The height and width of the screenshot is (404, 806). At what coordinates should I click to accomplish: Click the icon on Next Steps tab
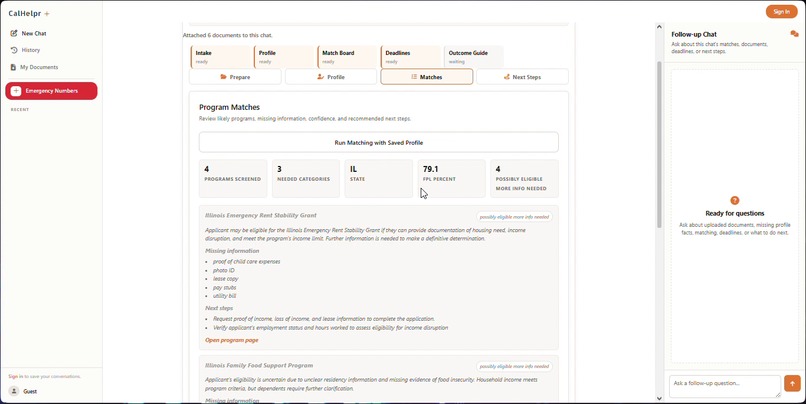[x=506, y=77]
